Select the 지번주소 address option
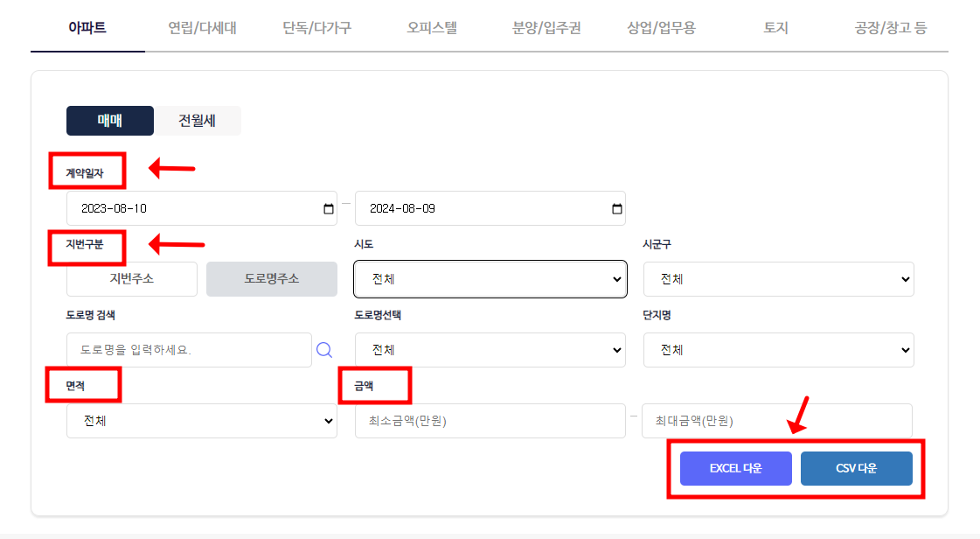This screenshot has width=980, height=539. (x=131, y=279)
